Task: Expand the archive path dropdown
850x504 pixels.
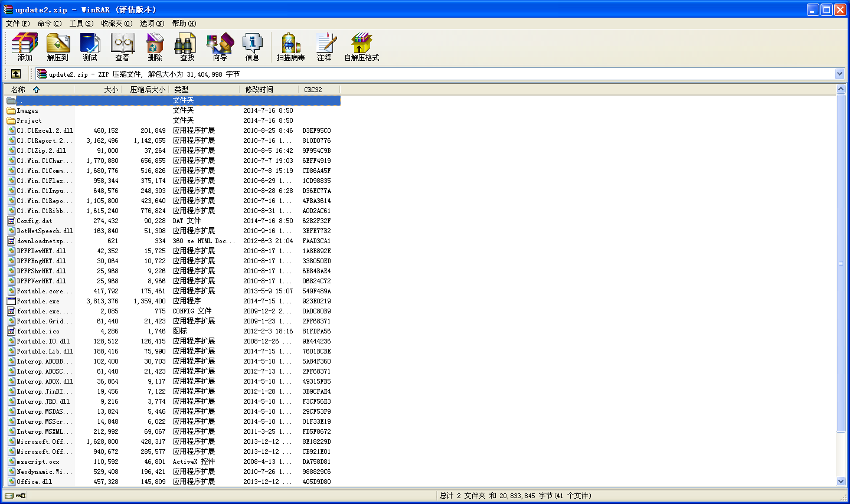Action: point(839,74)
